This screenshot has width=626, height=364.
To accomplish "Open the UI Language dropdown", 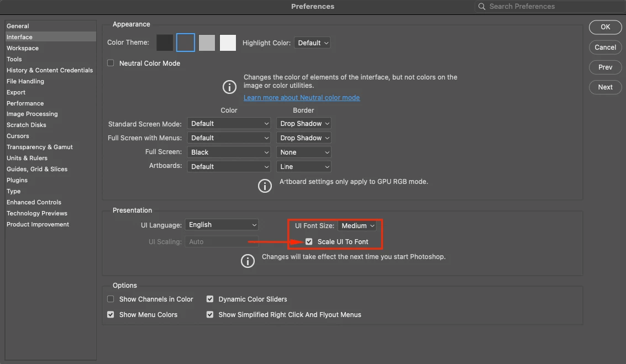I will (222, 225).
